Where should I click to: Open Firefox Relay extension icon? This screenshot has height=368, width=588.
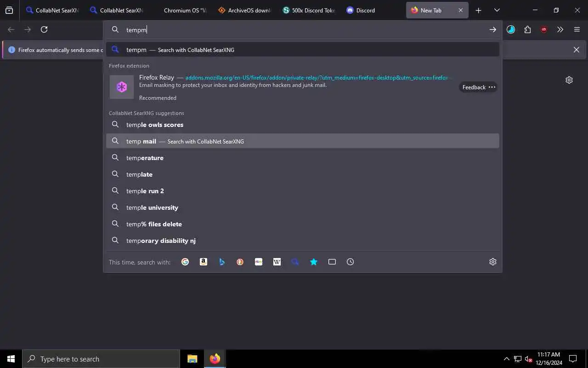(x=122, y=87)
